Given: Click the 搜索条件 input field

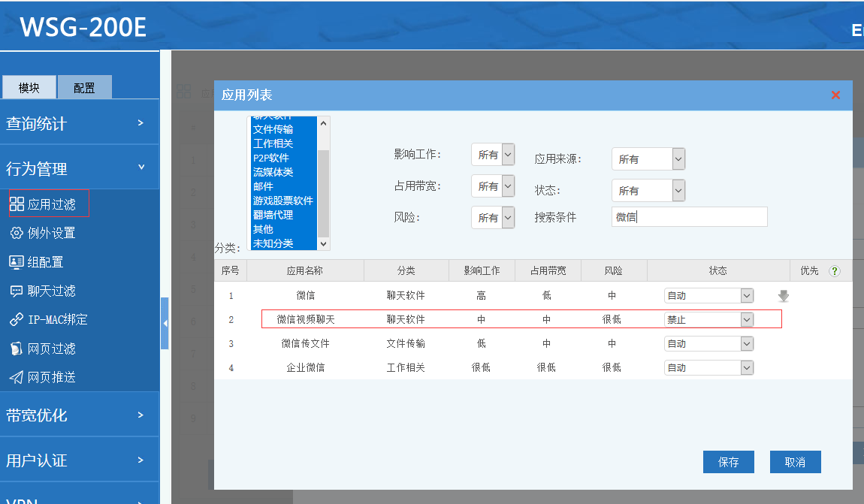Looking at the screenshot, I should (x=689, y=217).
